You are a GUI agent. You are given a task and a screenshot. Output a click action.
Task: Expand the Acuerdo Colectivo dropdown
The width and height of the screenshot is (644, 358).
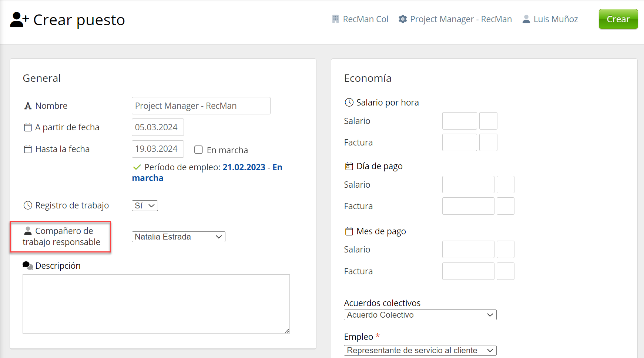[x=420, y=315]
